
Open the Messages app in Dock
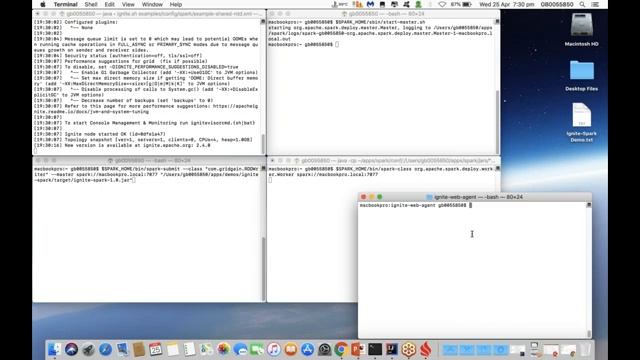[240, 349]
